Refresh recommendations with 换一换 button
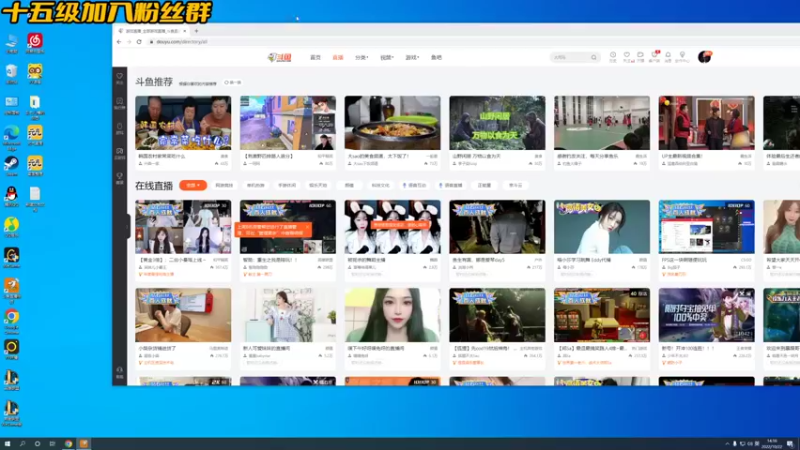Image resolution: width=800 pixels, height=450 pixels. 233,82
